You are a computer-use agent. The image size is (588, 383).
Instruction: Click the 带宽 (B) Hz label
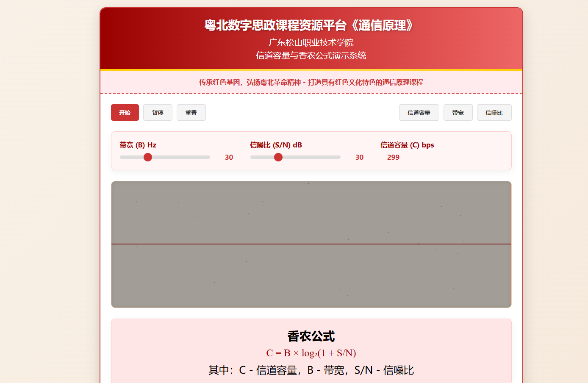[x=138, y=145]
